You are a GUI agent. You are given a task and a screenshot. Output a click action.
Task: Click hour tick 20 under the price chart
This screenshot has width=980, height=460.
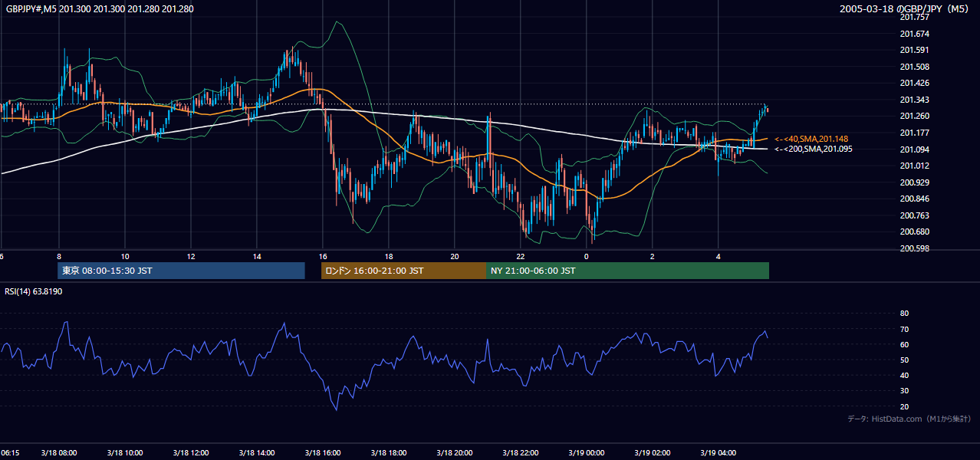(x=455, y=256)
